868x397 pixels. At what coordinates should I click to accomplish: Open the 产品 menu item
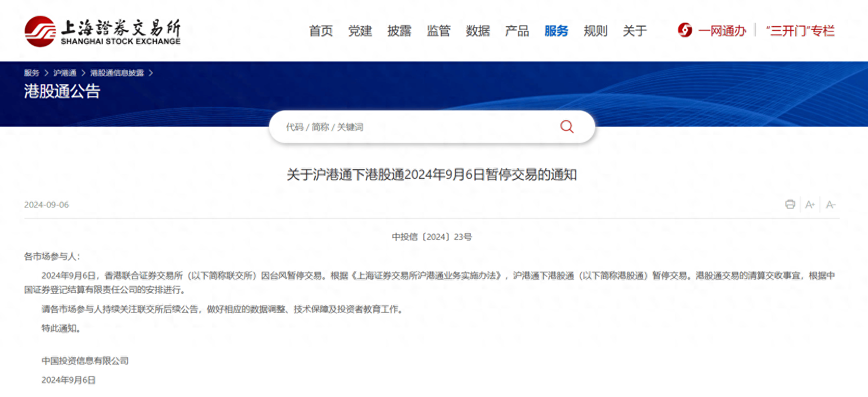click(517, 31)
